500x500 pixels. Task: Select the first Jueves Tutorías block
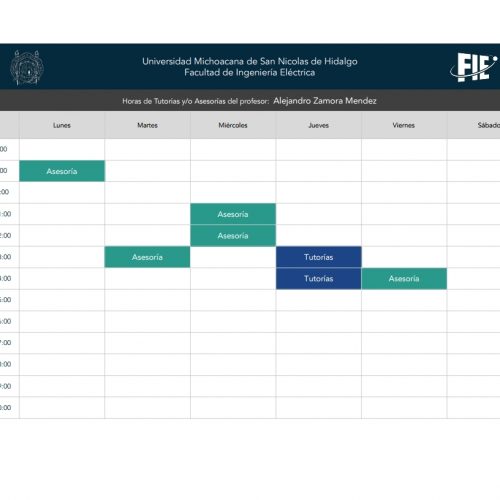[319, 257]
